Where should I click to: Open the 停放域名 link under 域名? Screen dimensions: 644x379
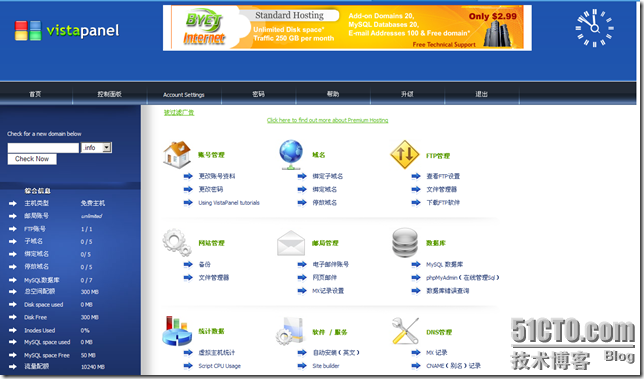pyautogui.click(x=324, y=202)
